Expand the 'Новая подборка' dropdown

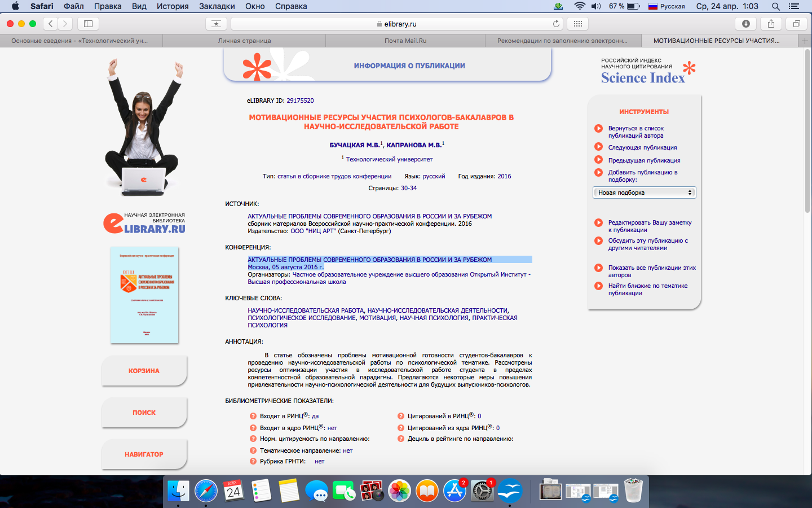(645, 192)
